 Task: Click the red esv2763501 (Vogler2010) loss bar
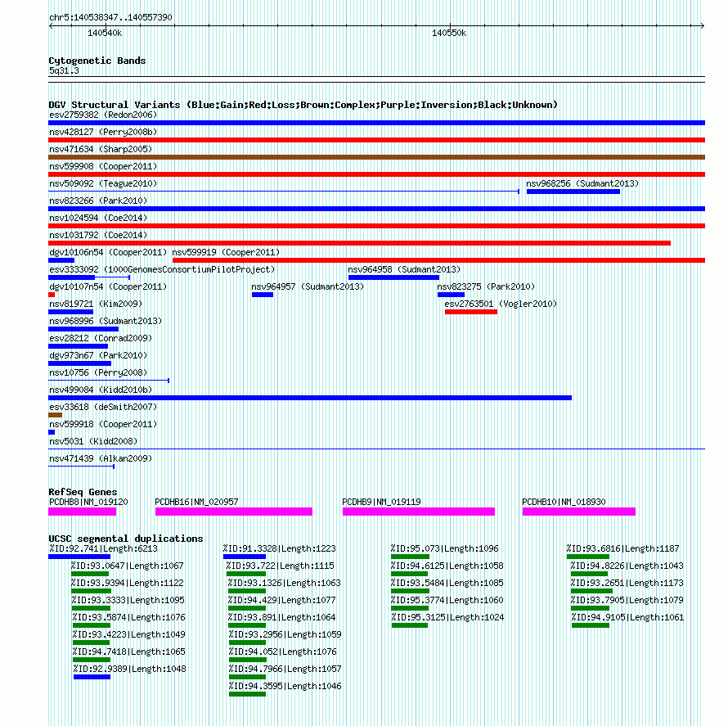[471, 312]
